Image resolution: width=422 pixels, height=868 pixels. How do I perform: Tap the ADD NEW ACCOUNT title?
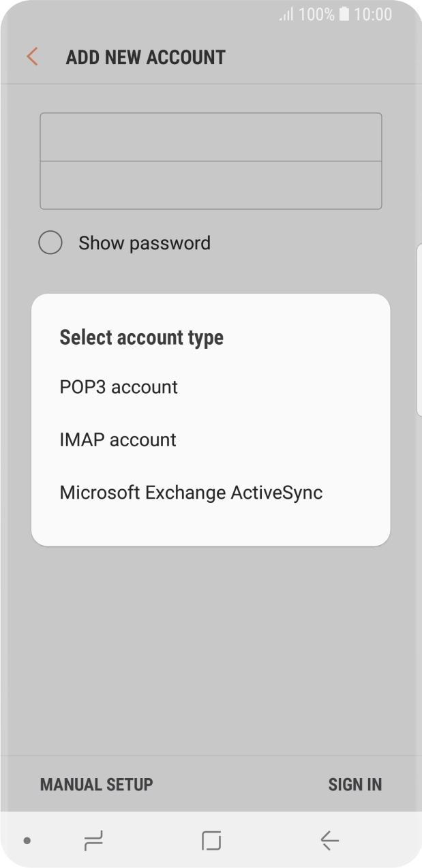147,57
